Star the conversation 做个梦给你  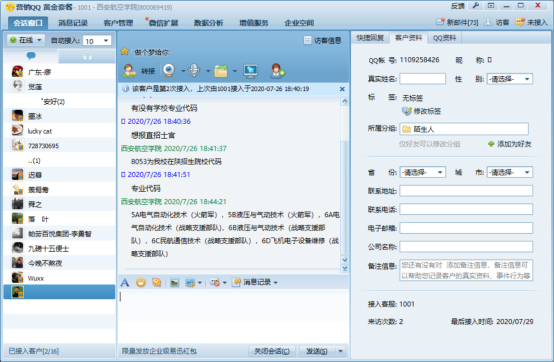(x=124, y=52)
